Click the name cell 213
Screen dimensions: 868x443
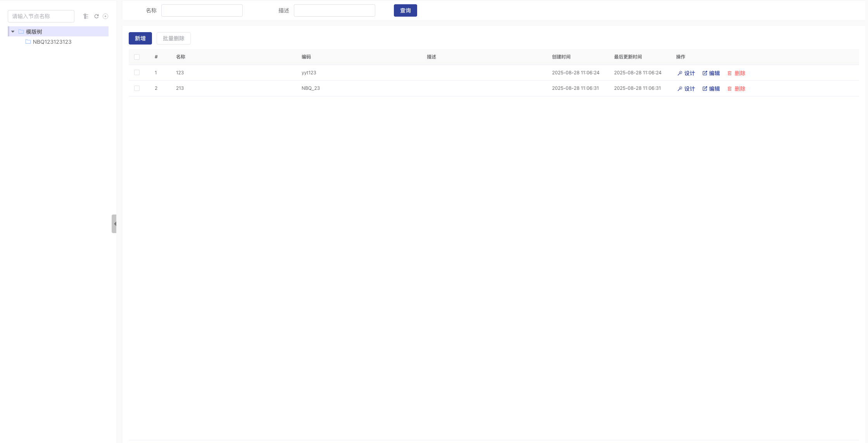(x=180, y=88)
